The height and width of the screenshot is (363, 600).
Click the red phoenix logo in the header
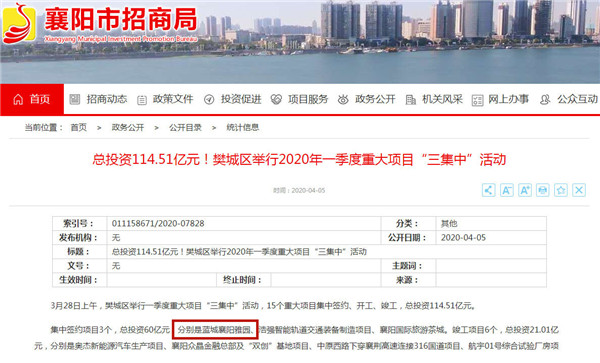19,24
